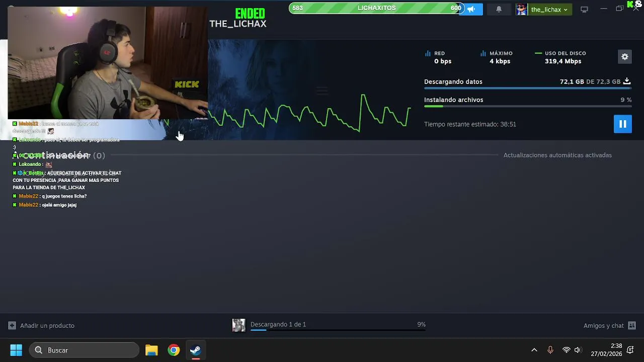Image resolution: width=644 pixels, height=362 pixels.
Task: Click the bottom download progress bar
Action: 338,330
